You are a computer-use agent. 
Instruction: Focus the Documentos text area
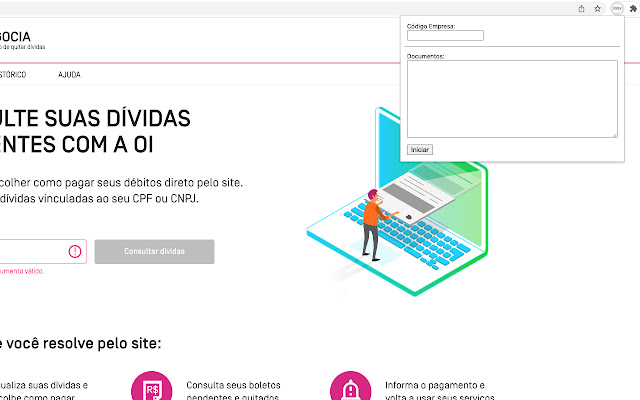click(512, 99)
